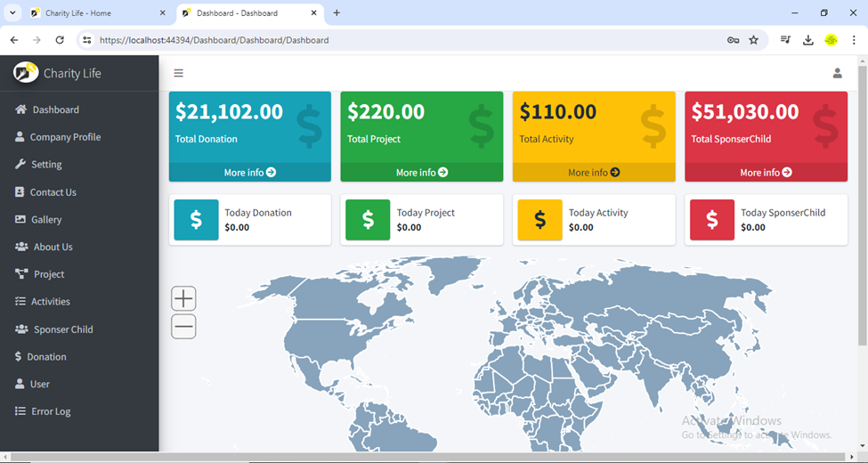Click the blue Today Donation dollar icon

(x=196, y=220)
